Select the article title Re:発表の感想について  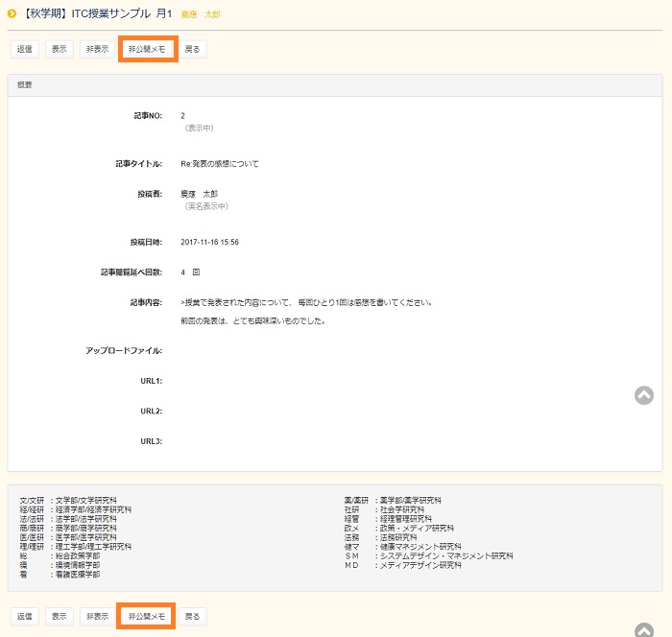pos(219,164)
